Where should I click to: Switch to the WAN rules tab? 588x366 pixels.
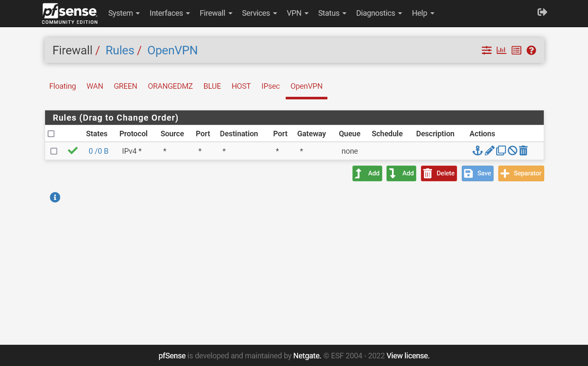point(95,86)
